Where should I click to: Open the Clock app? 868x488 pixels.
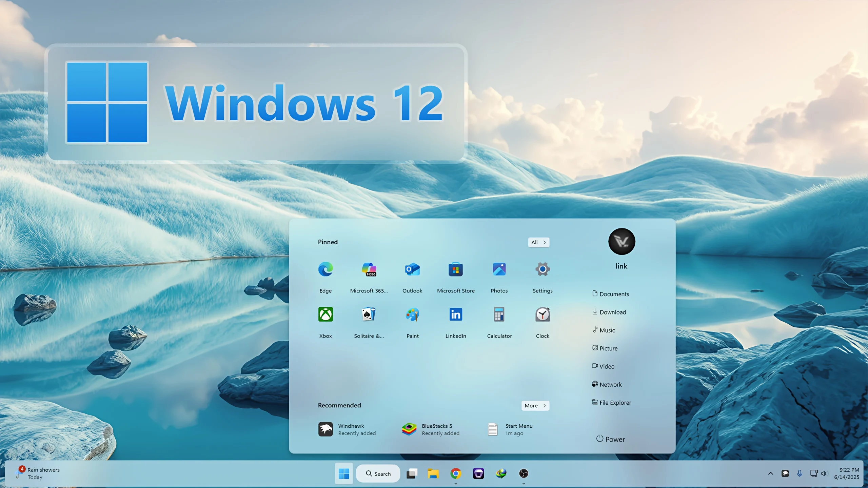pos(542,322)
